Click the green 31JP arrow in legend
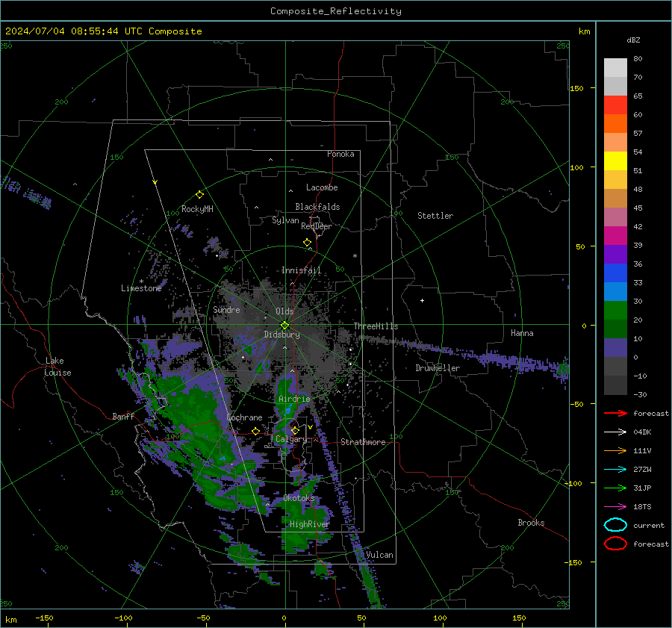The height and width of the screenshot is (628, 672). [615, 488]
